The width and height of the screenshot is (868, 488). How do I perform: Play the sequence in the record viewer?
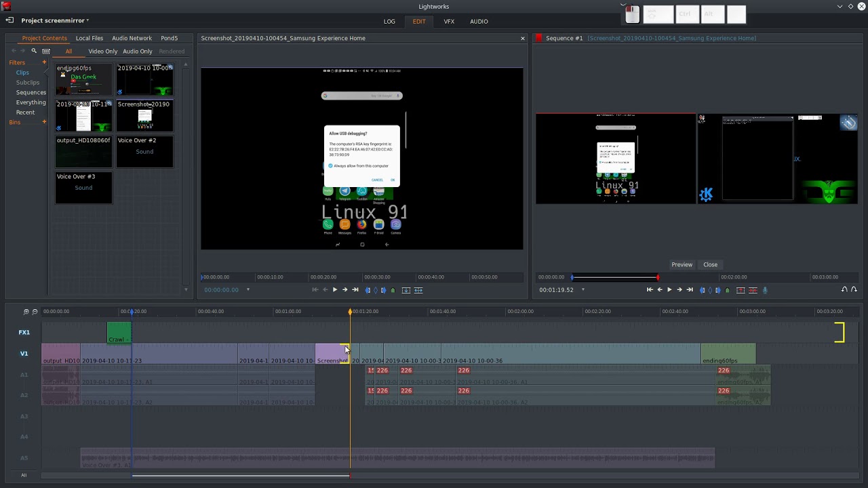(669, 290)
